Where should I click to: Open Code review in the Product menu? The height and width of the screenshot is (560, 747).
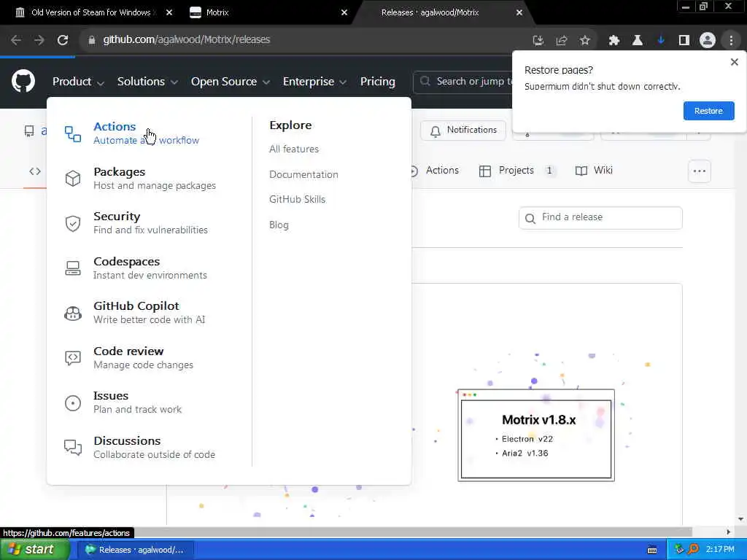pyautogui.click(x=144, y=357)
